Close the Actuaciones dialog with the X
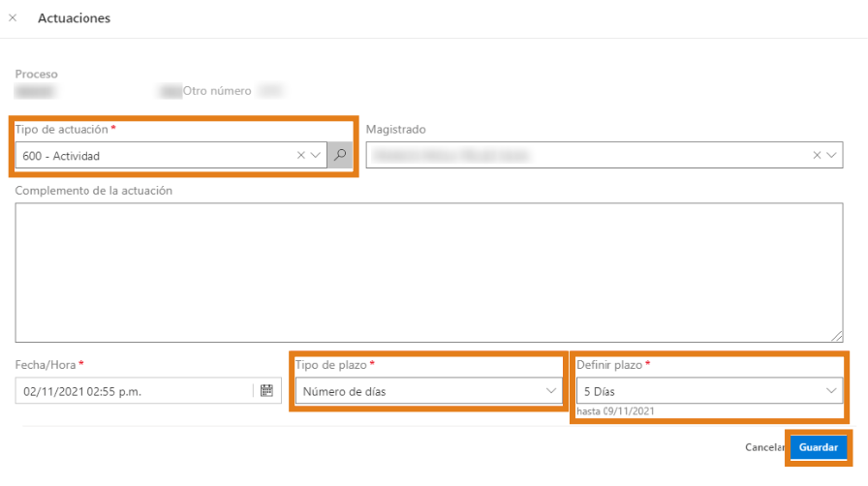 pyautogui.click(x=13, y=18)
